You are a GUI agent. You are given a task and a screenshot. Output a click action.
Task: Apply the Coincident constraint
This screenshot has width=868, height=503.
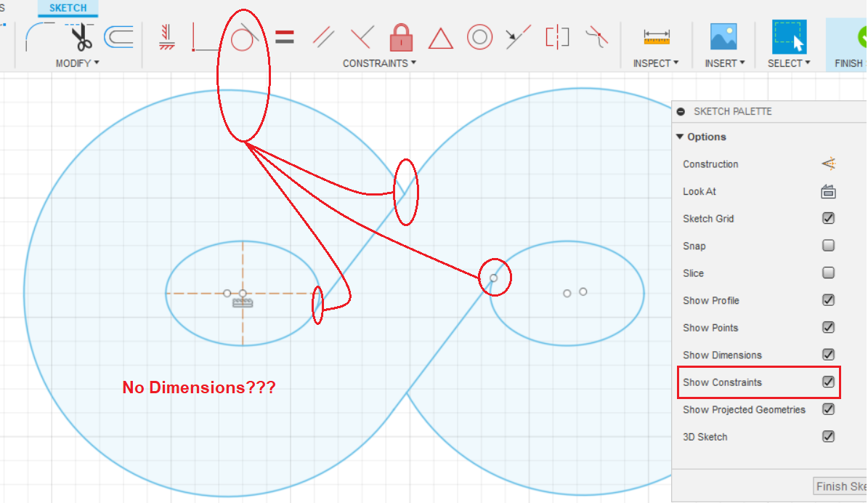click(203, 37)
